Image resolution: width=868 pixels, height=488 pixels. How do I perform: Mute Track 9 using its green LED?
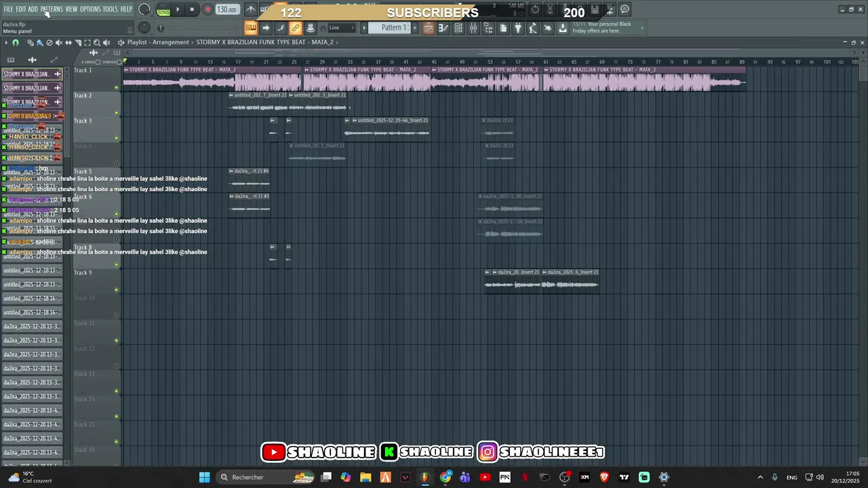117,290
